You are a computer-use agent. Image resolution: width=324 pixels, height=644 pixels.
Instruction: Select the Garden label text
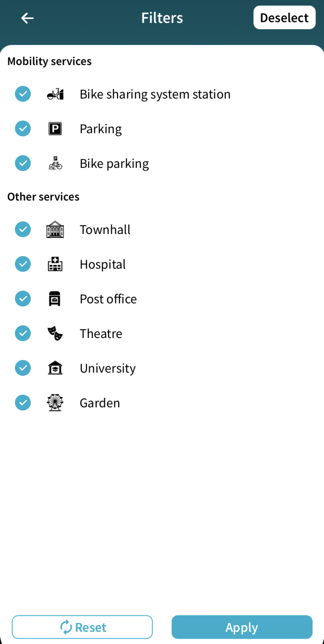pos(100,403)
